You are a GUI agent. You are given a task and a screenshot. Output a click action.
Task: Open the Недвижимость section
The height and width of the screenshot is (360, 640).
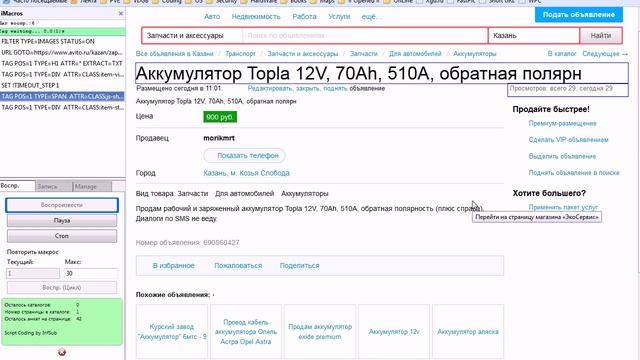pos(256,17)
